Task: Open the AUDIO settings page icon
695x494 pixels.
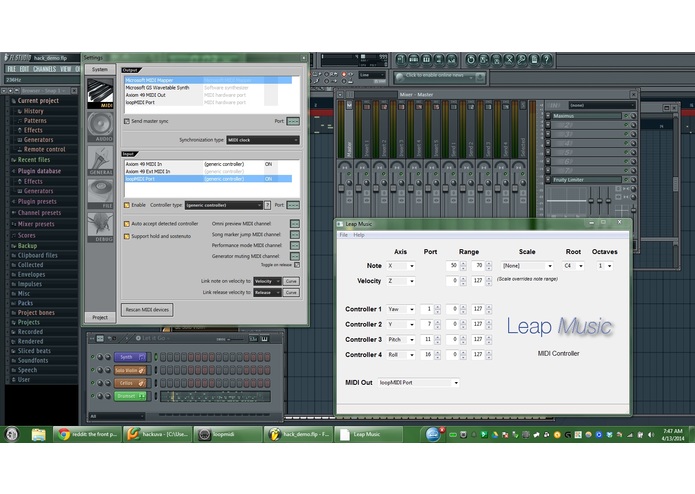Action: pos(100,127)
